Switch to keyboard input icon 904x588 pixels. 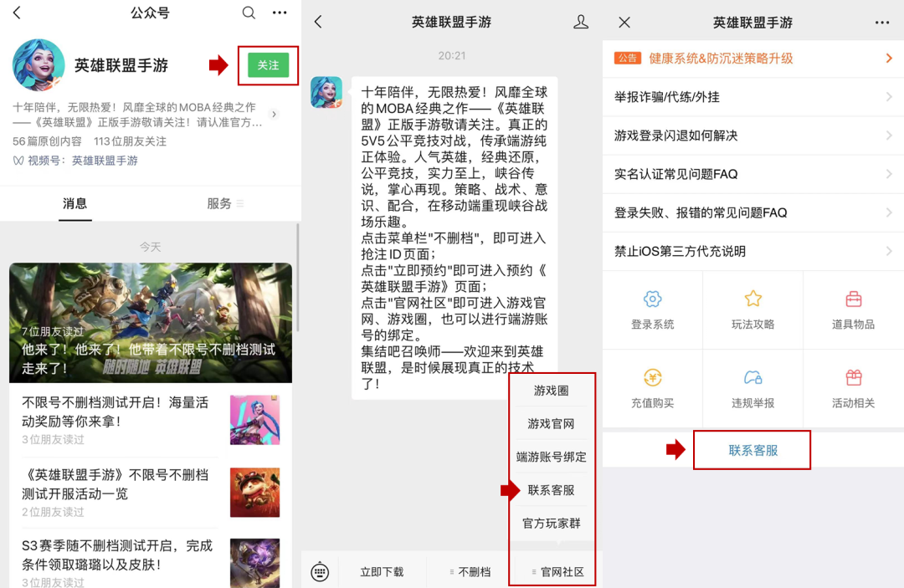tap(319, 572)
